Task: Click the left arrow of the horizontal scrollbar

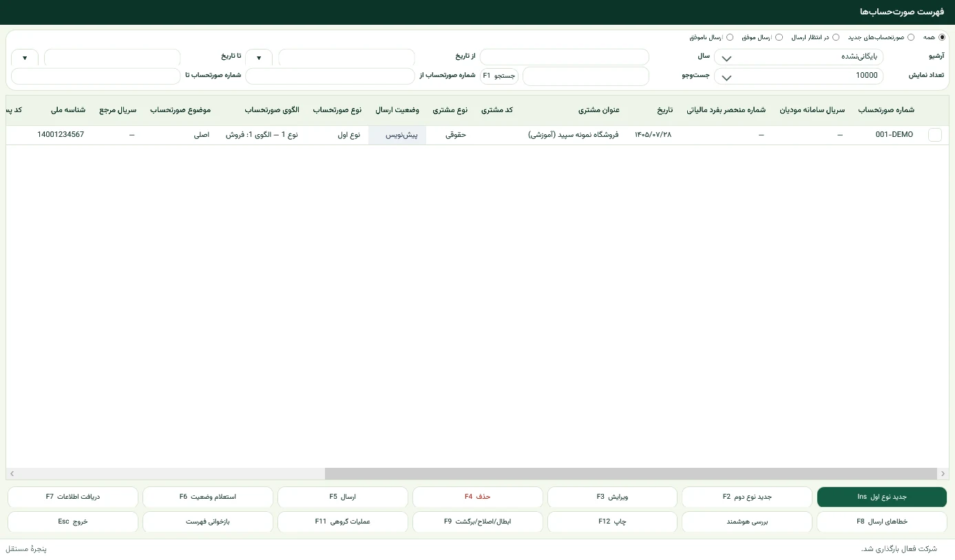Action: tap(12, 474)
